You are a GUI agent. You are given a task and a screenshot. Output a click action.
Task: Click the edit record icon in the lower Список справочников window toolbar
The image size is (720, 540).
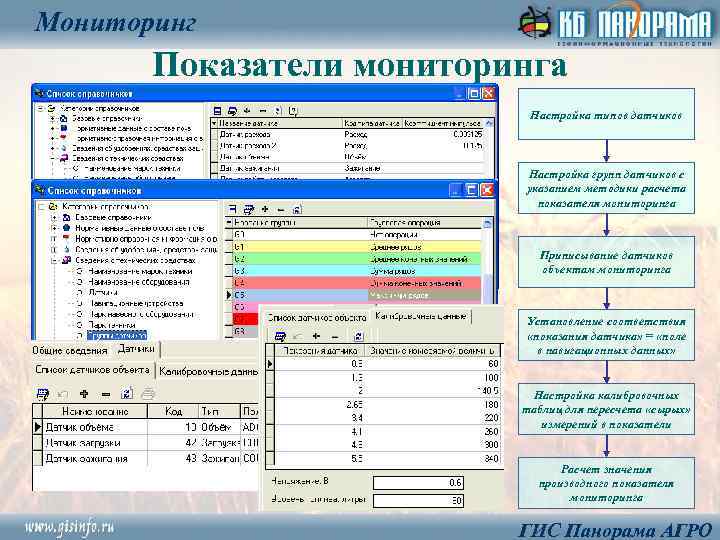pyautogui.click(x=248, y=209)
